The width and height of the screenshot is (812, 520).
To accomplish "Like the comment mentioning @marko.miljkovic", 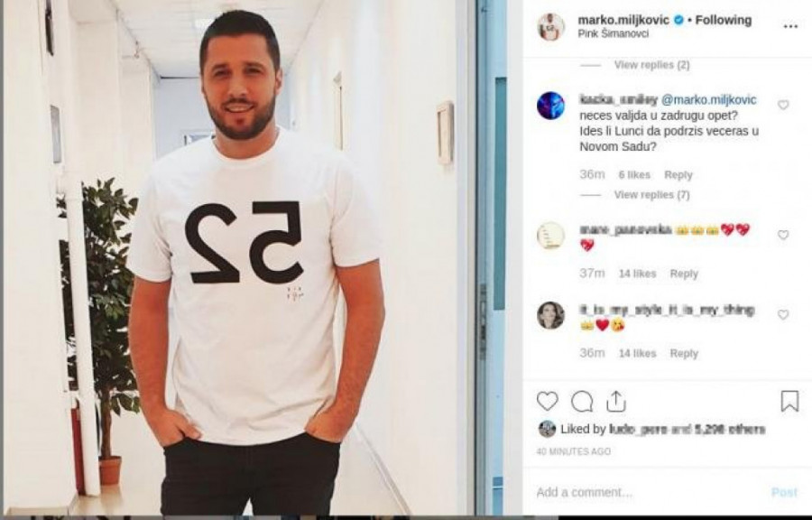I will (783, 105).
